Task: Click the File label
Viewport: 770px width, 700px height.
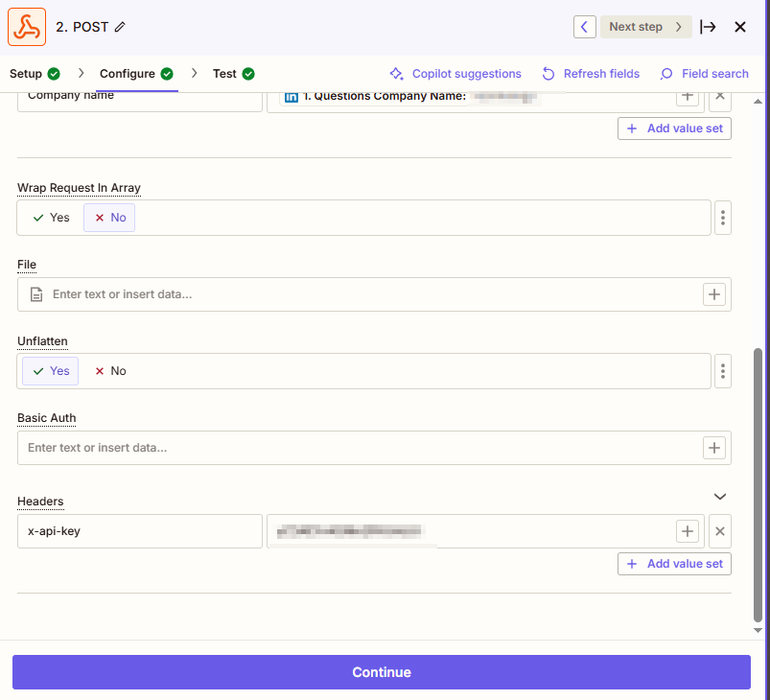Action: [x=27, y=265]
